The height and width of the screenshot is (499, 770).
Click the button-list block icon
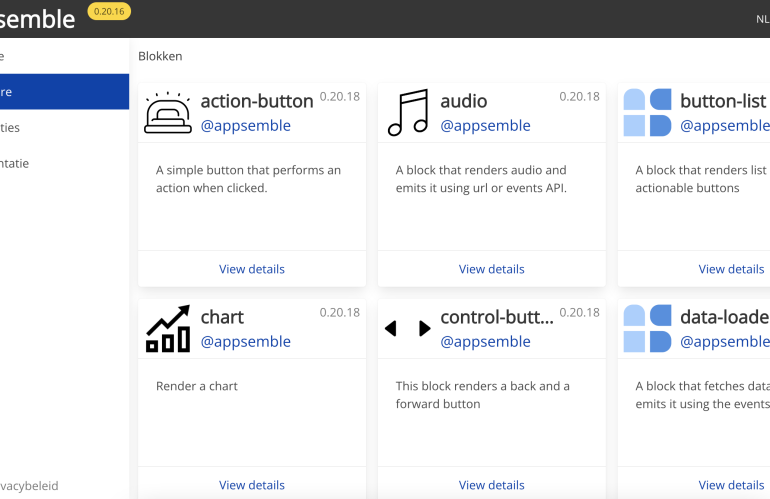[x=647, y=112]
